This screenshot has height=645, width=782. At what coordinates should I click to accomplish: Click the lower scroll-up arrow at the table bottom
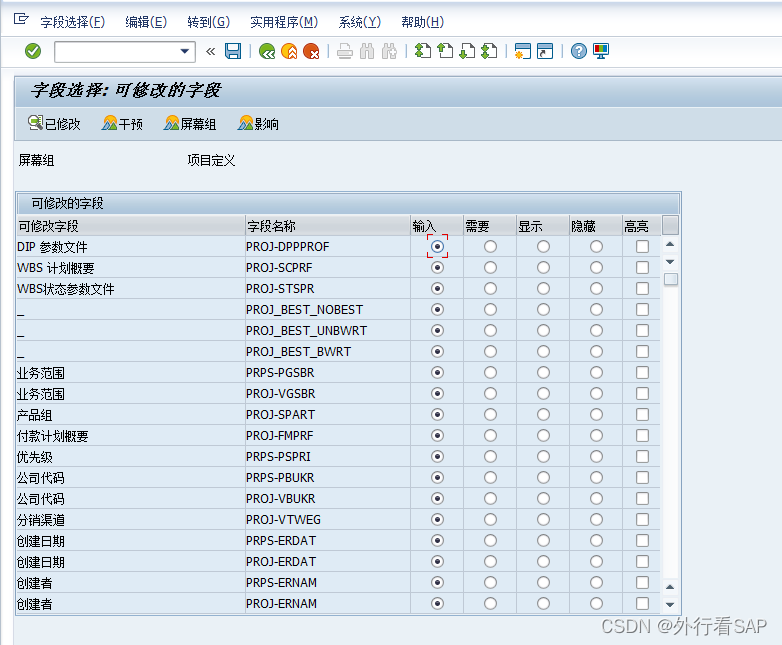(x=670, y=587)
